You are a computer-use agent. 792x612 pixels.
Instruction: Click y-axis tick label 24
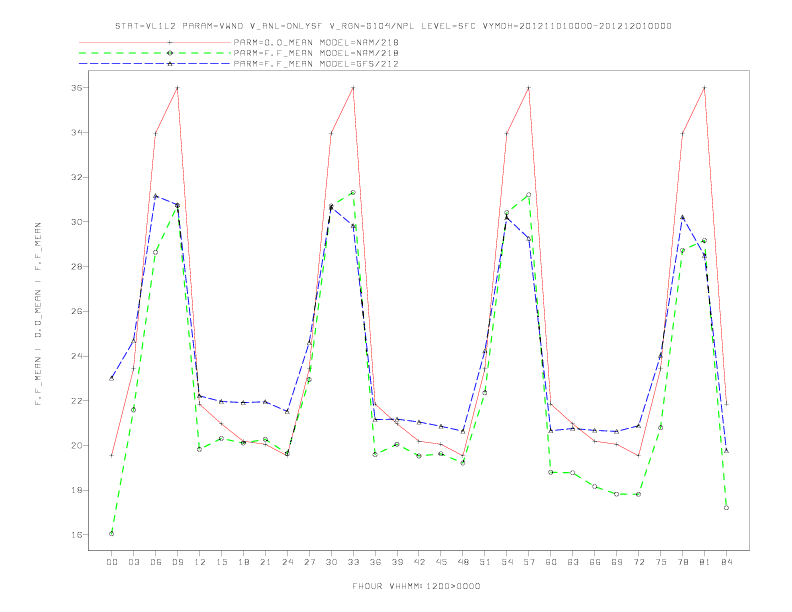coord(76,356)
